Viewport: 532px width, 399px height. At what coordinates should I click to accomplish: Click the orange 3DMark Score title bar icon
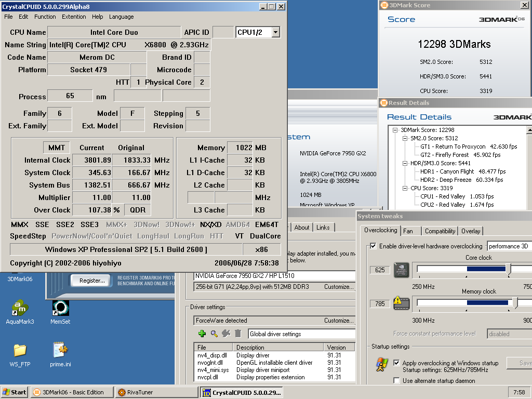(x=384, y=5)
